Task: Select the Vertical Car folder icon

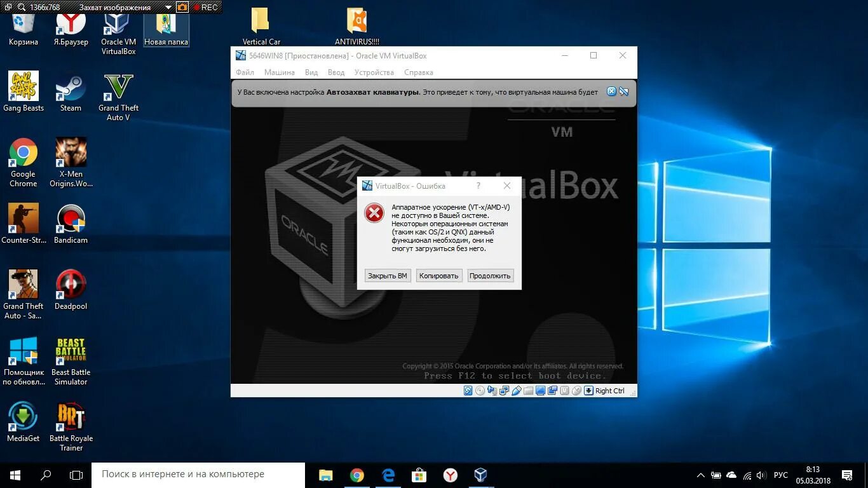Action: (x=261, y=27)
